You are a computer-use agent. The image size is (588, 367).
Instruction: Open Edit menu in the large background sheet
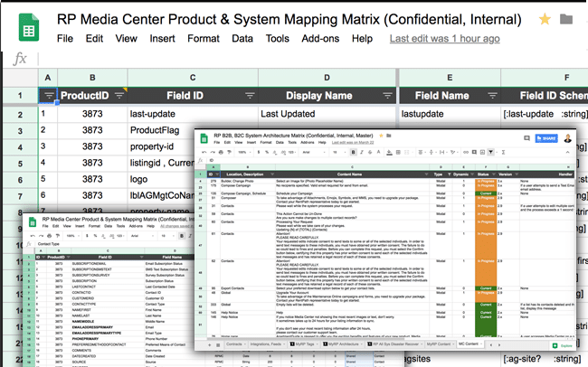(x=94, y=39)
